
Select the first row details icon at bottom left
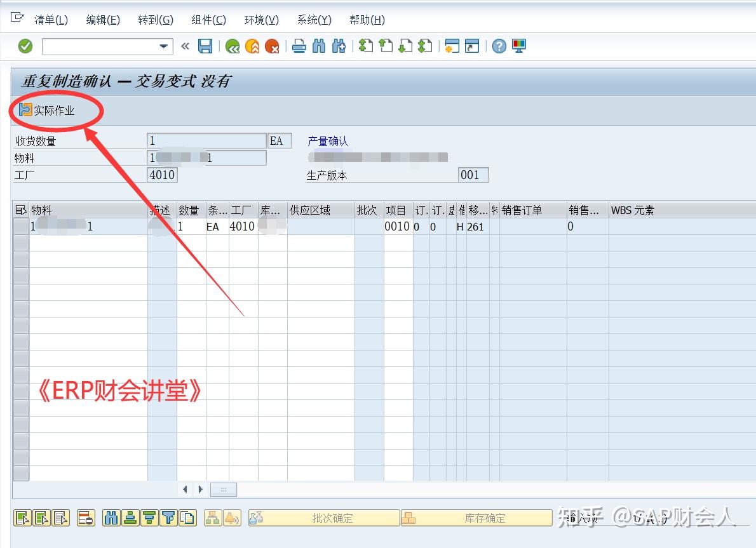click(x=22, y=518)
